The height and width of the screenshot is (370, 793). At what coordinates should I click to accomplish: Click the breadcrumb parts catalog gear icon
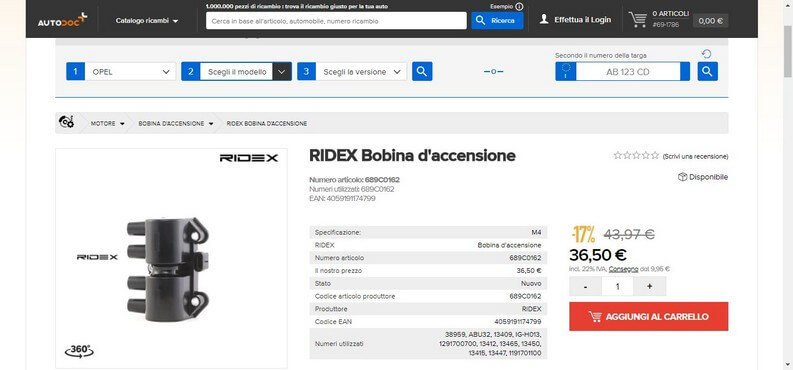click(66, 122)
